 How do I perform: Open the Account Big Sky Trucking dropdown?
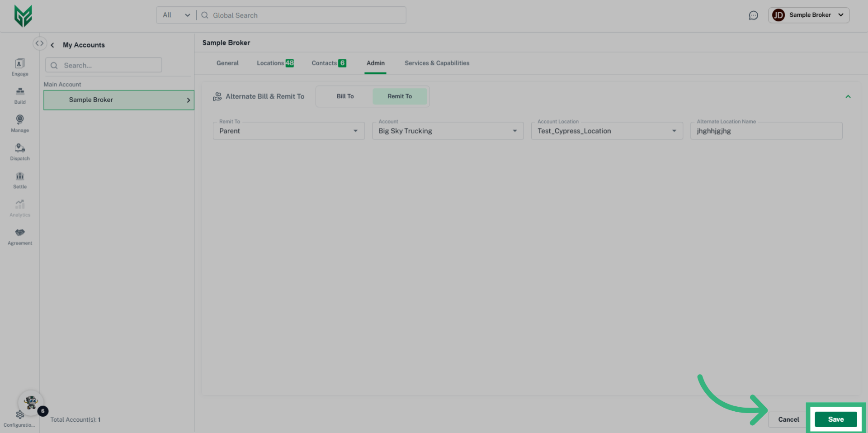coord(448,131)
